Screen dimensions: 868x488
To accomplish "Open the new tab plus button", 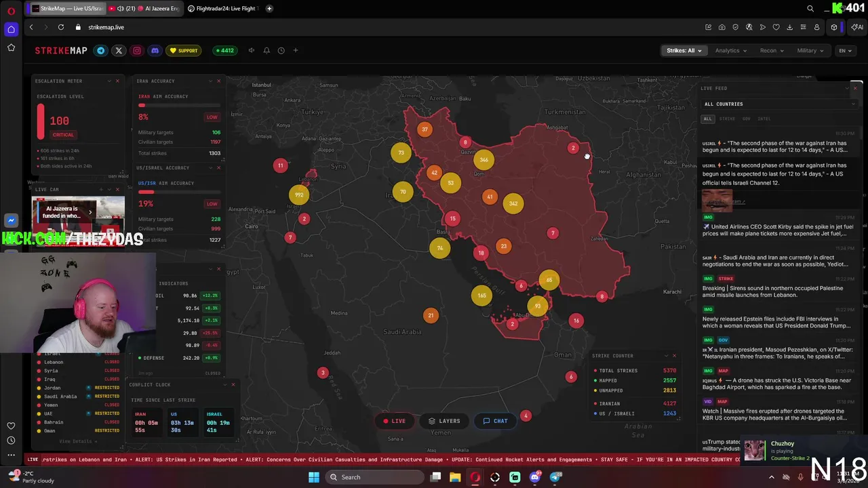I will [x=269, y=9].
